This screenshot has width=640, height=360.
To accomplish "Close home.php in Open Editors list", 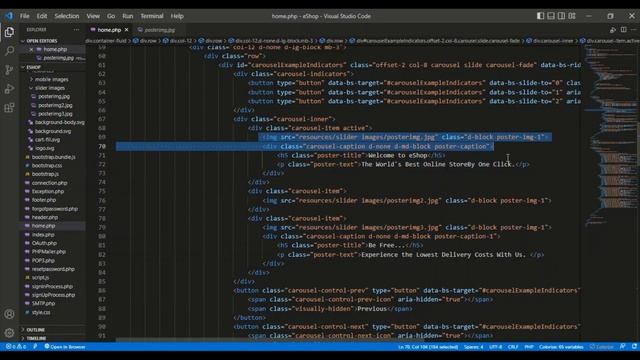I will 31,49.
